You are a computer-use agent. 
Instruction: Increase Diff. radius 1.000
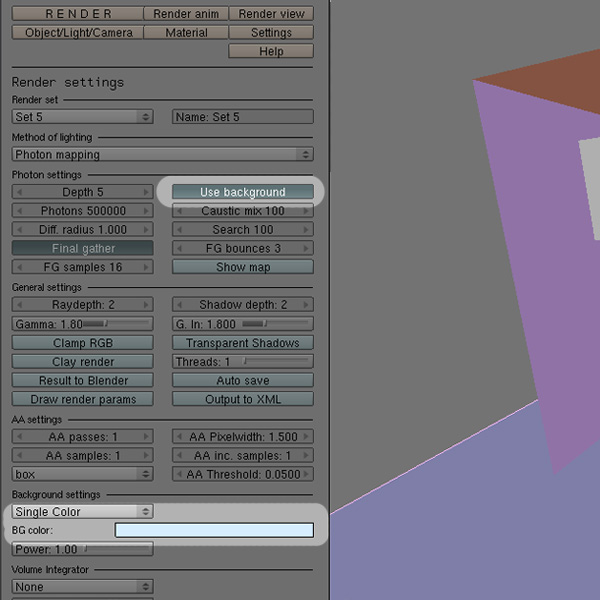click(x=146, y=229)
